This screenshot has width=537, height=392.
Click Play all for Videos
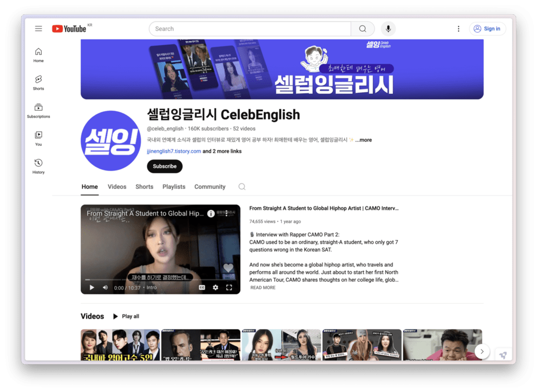(126, 316)
